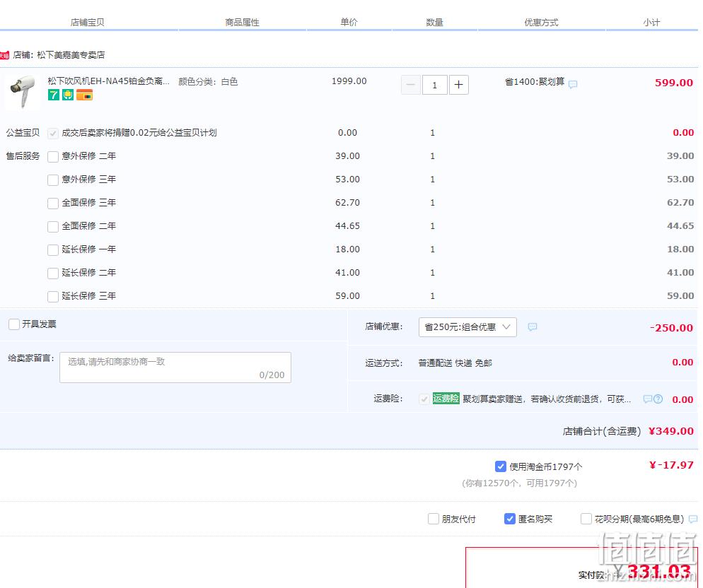This screenshot has height=588, width=703.
Task: Check 延长保修 一年 service option
Action: point(53,249)
